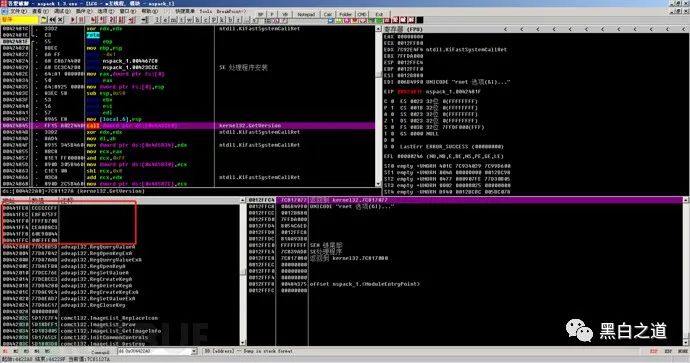Run the program with the play icon
Screen dimensions: 690x363
point(73,20)
